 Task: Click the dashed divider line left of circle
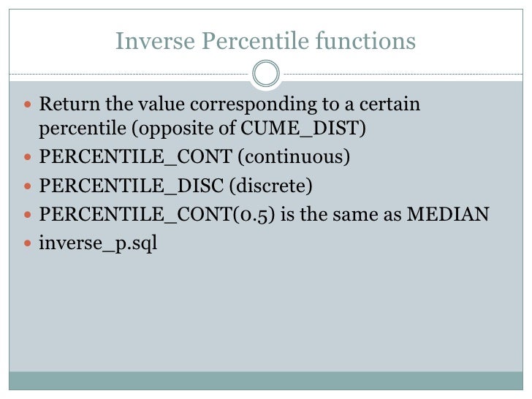(129, 74)
